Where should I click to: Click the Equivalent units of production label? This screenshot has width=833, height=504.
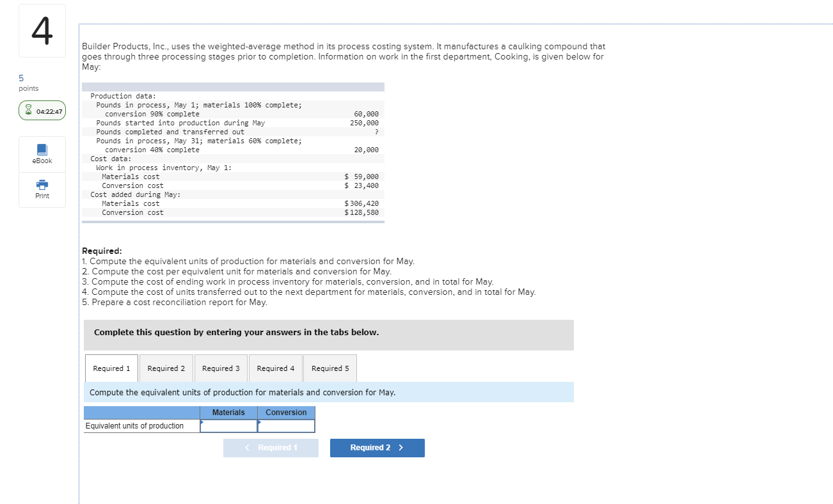[135, 426]
